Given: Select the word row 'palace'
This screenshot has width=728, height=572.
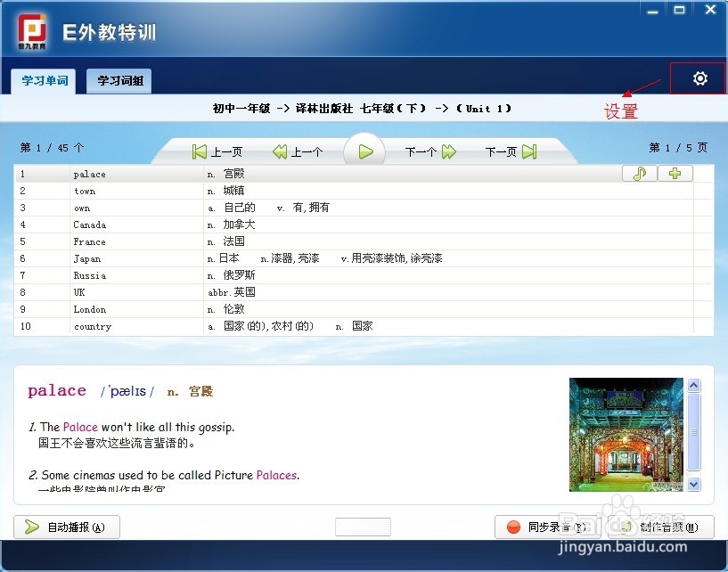Looking at the screenshot, I should click(362, 174).
